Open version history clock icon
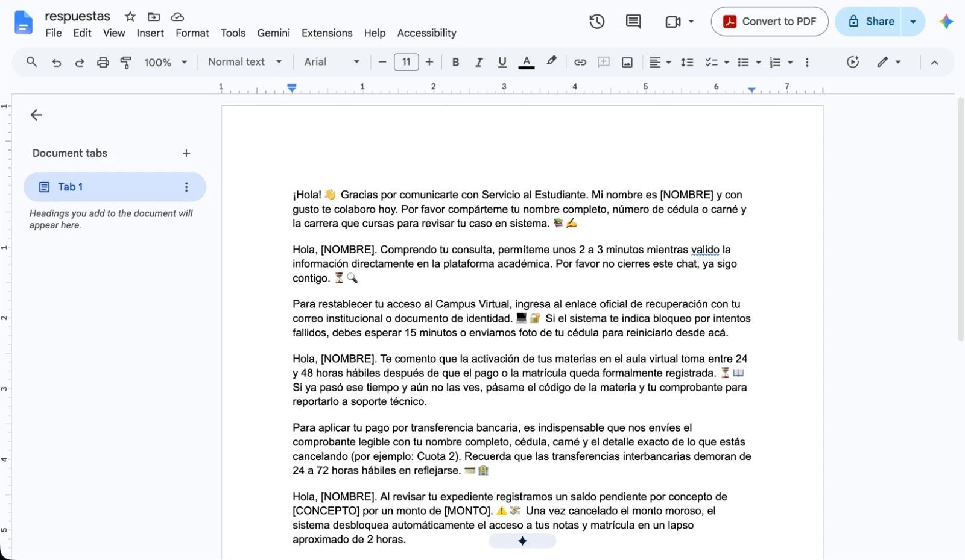 tap(596, 22)
